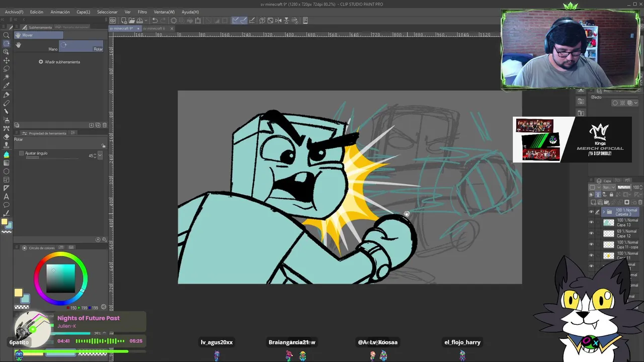This screenshot has height=362, width=644.
Task: Select the Mover sub tool group
Action: (39, 35)
